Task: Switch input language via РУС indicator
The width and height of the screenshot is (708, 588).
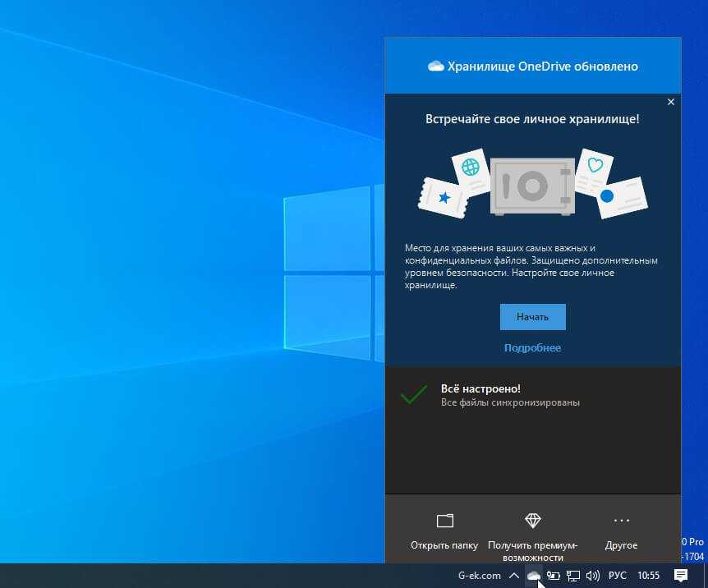Action: (x=618, y=576)
